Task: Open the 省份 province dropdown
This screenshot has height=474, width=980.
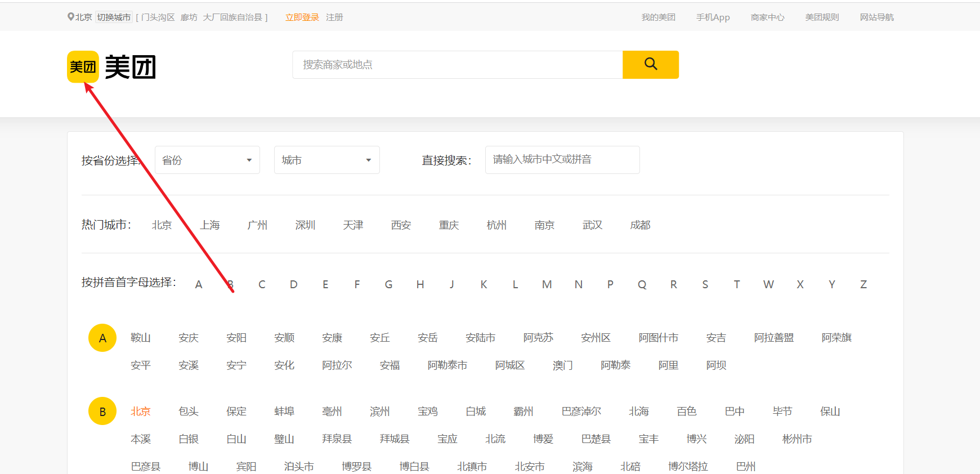Action: pyautogui.click(x=207, y=160)
